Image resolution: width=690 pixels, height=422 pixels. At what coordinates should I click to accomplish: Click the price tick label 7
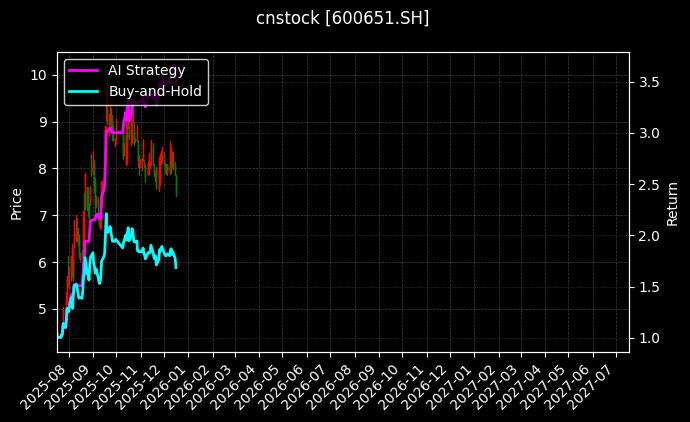[x=43, y=216]
